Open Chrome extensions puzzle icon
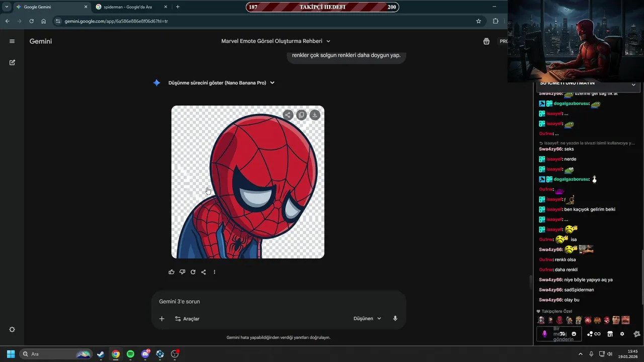Viewport: 644px width, 362px height. 496,21
